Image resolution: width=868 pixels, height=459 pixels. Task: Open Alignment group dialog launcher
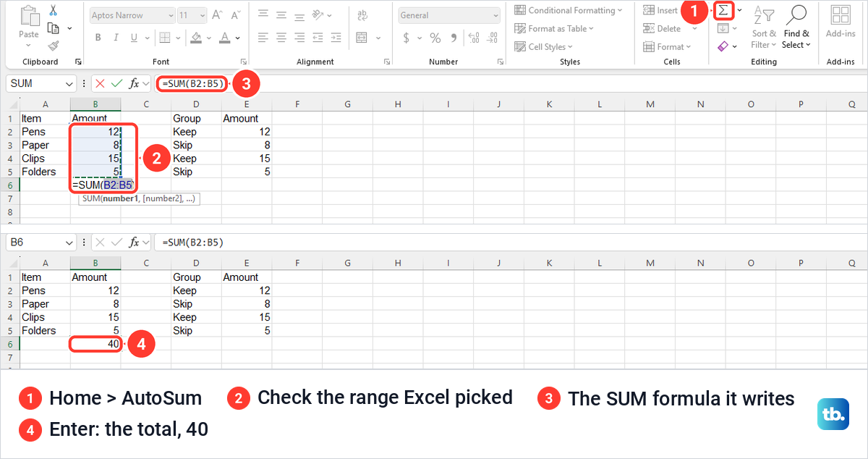click(x=387, y=62)
